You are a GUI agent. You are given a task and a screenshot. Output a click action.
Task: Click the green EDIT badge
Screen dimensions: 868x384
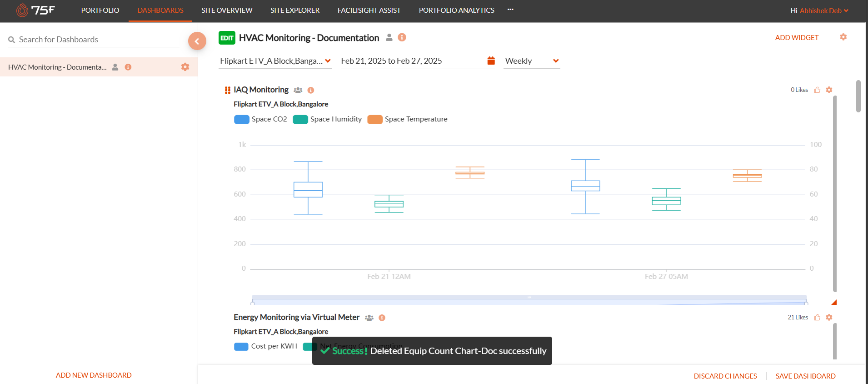227,38
